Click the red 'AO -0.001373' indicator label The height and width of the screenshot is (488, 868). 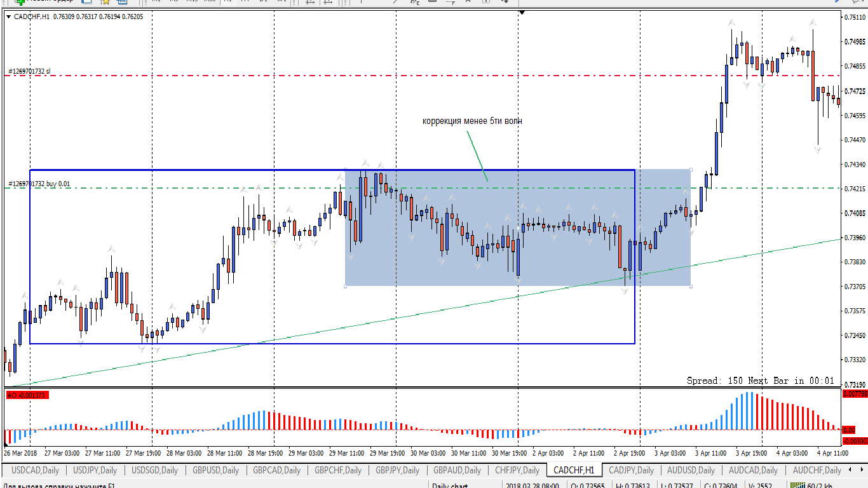[x=27, y=395]
